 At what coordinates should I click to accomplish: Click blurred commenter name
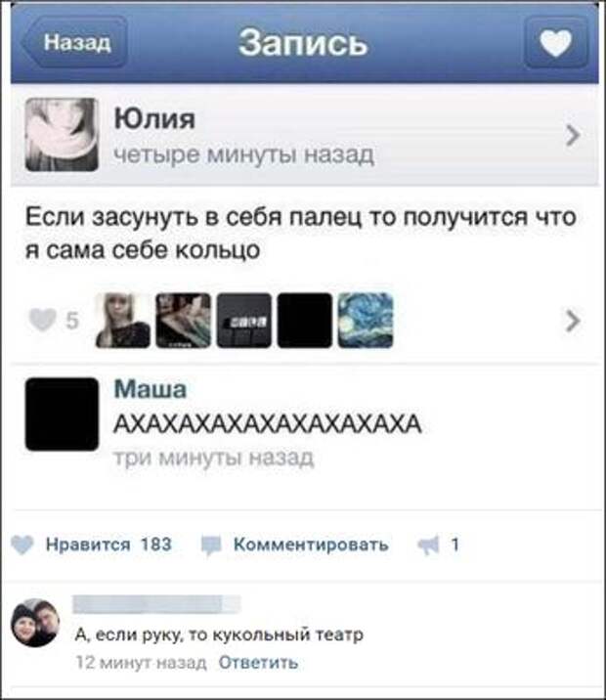(x=156, y=604)
